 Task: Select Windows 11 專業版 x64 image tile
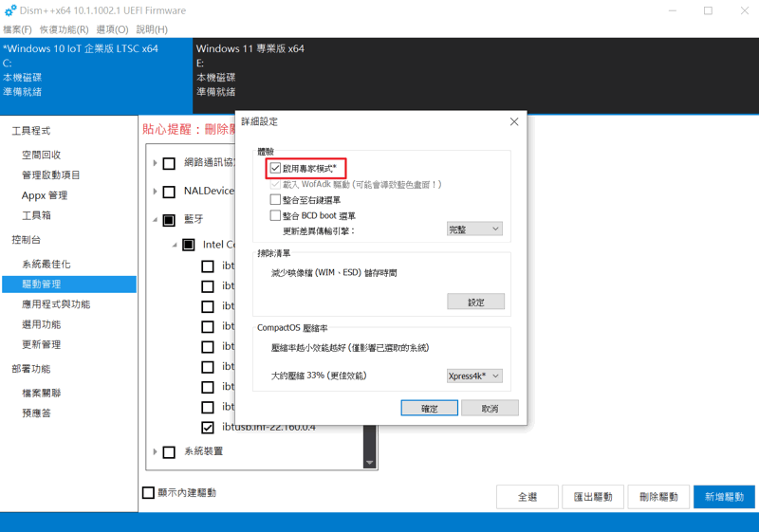(475, 76)
